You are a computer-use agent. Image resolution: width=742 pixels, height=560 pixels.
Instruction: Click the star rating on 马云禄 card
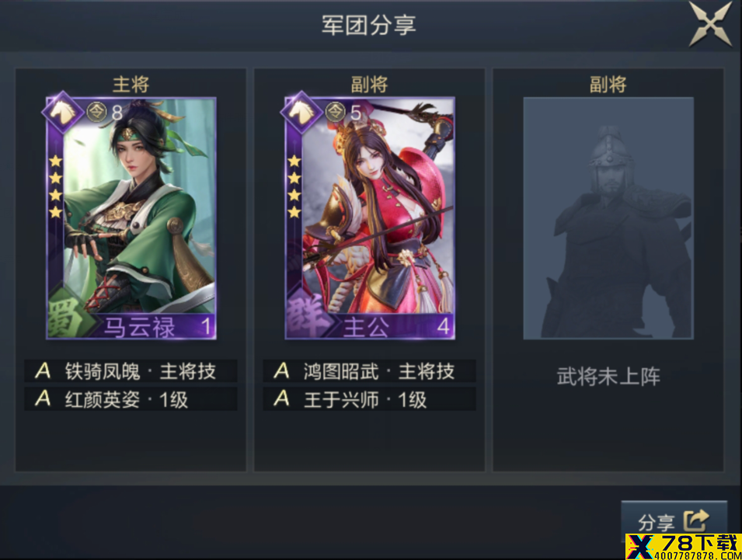[x=56, y=187]
